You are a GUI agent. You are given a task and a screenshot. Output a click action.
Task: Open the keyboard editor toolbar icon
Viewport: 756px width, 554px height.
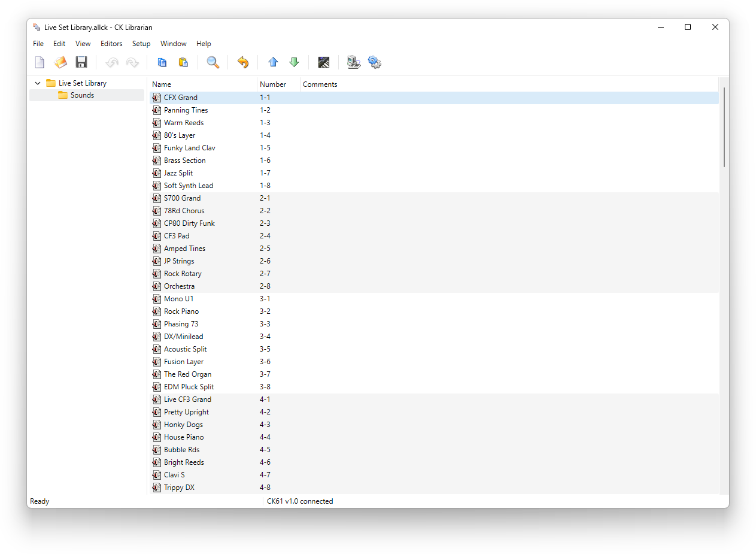[324, 62]
